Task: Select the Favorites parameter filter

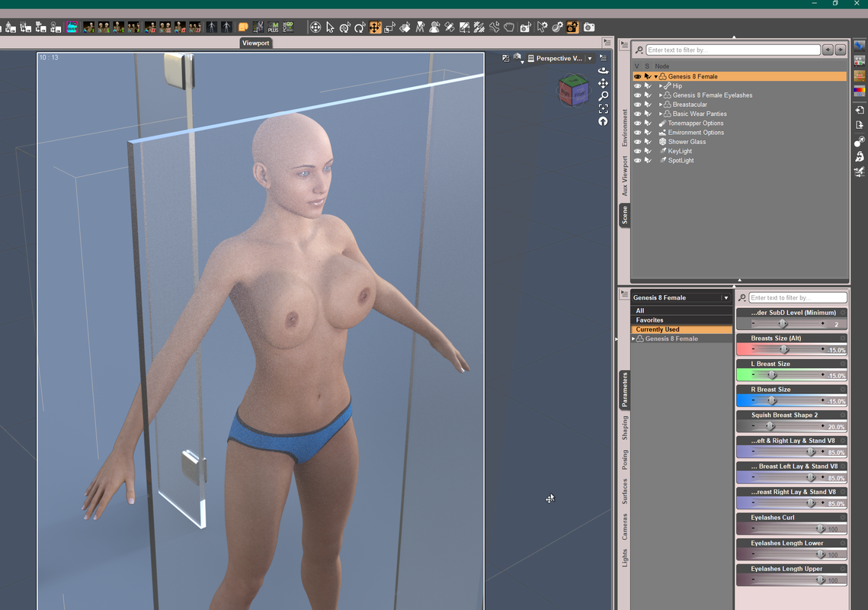Action: click(681, 320)
